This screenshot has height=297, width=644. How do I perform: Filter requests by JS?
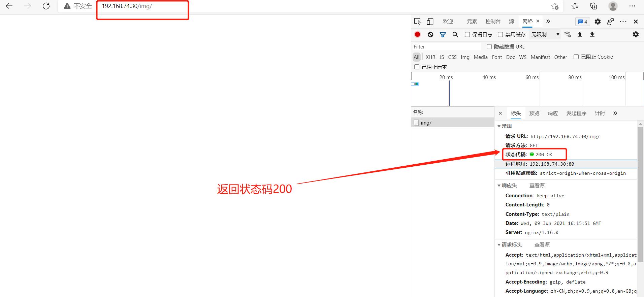tap(442, 57)
